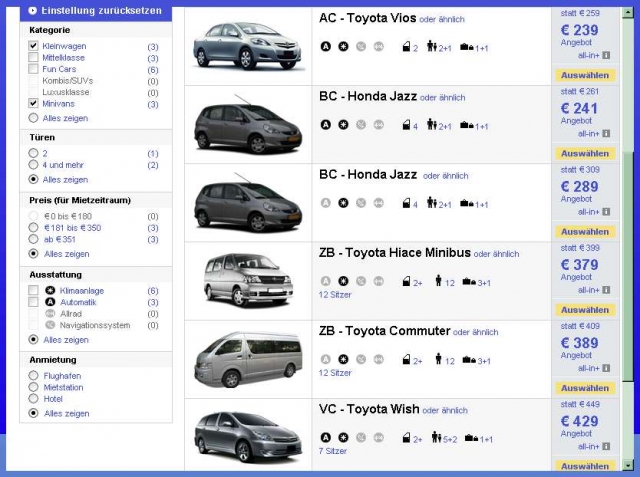Click the 'statt € 259' old price text

(x=580, y=13)
